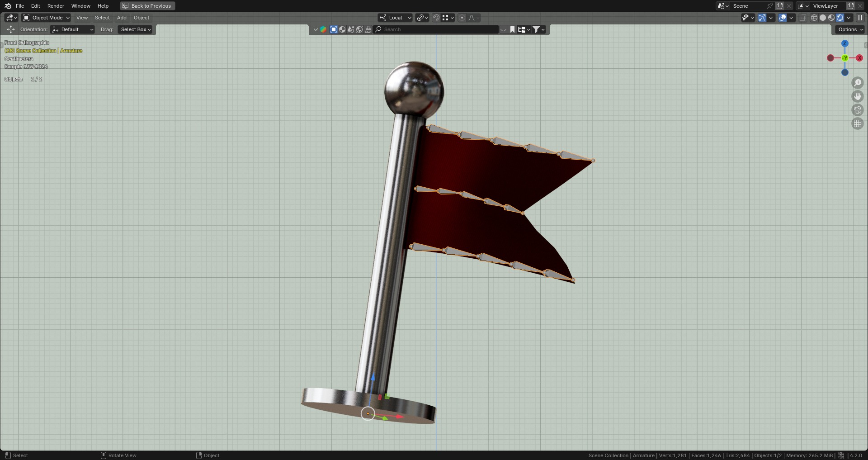Viewport: 868px width, 460px height.
Task: Open the Select menu in viewport header
Action: (x=102, y=18)
